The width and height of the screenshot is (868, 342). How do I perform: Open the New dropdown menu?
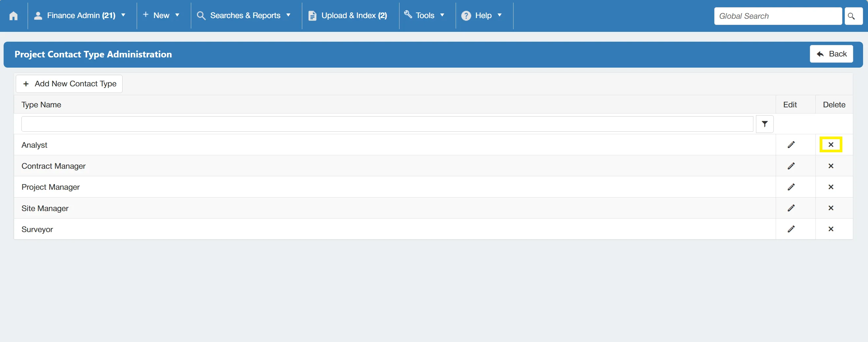point(161,15)
